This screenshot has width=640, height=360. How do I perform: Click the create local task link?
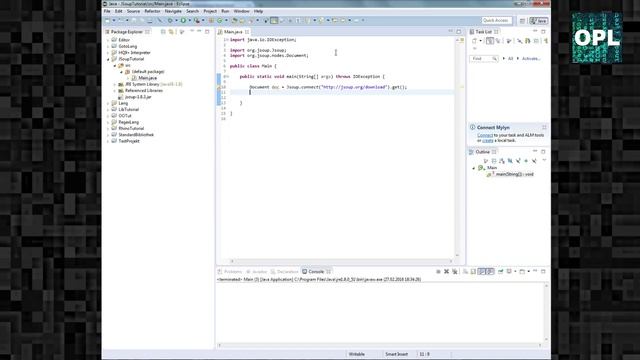(x=488, y=140)
